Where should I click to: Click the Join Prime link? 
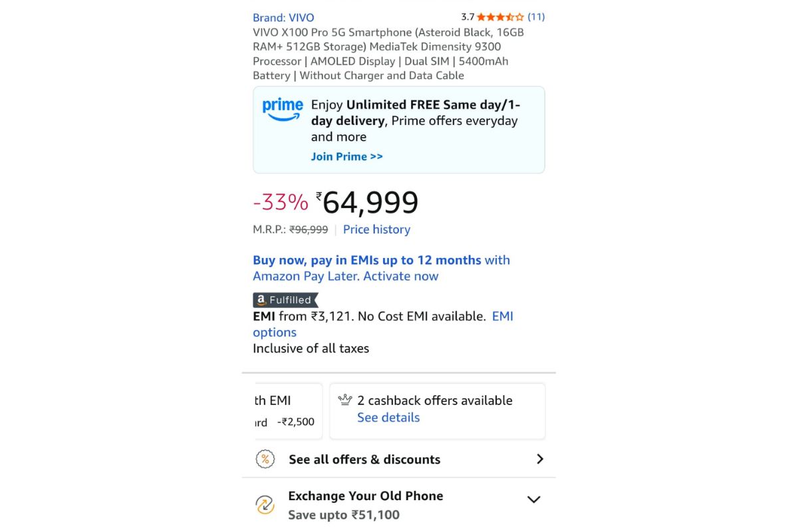pos(347,157)
